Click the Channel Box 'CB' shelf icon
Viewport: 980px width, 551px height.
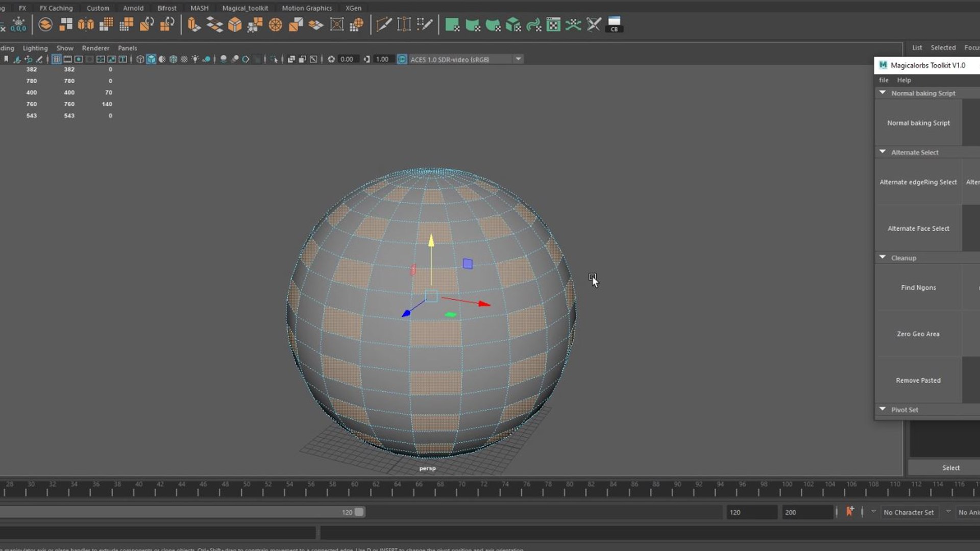point(614,24)
